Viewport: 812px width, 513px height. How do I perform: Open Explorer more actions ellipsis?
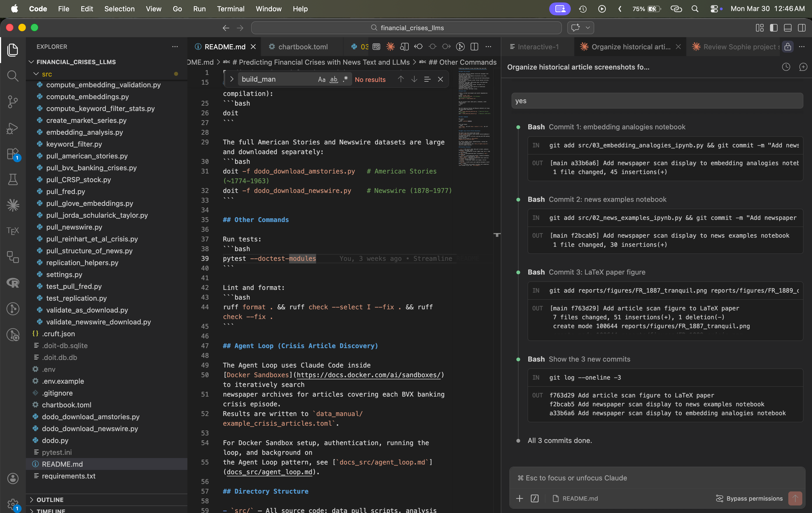(x=175, y=47)
